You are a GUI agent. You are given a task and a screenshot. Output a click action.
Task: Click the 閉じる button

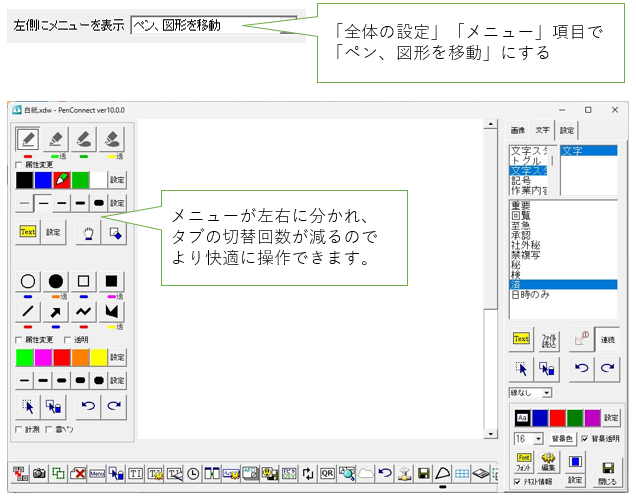607,466
